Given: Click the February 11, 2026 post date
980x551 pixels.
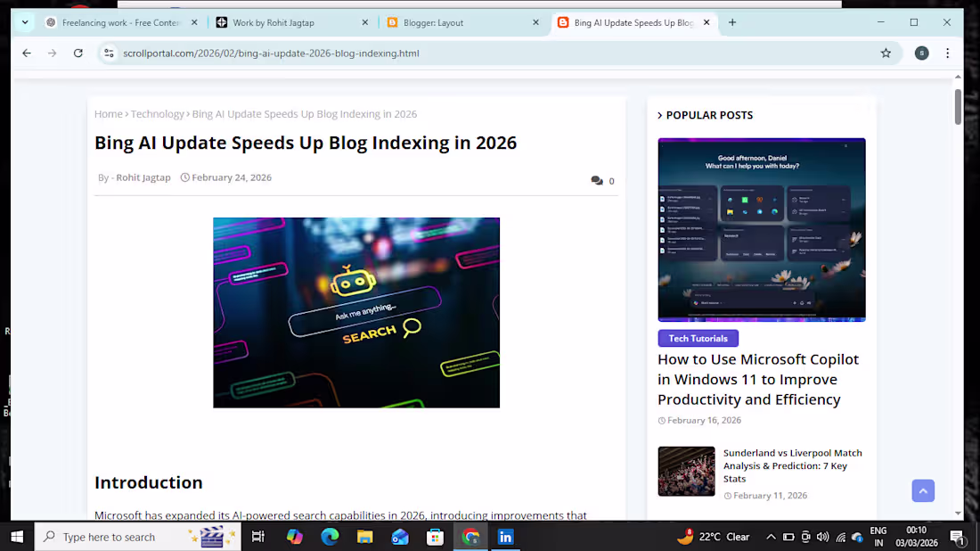Looking at the screenshot, I should (770, 496).
